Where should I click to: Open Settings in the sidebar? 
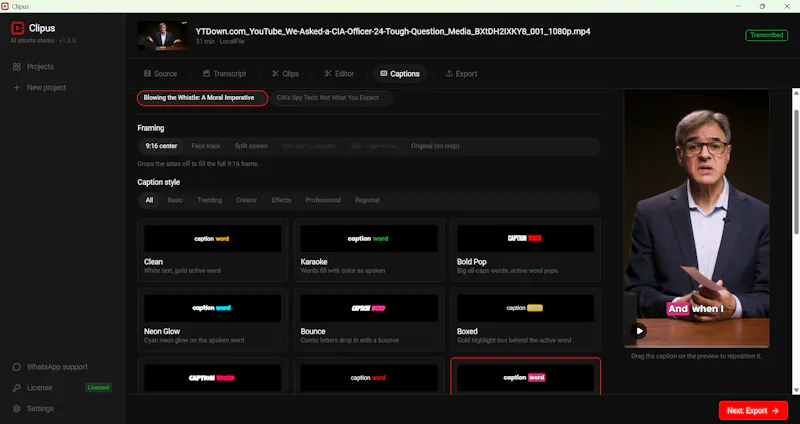(x=34, y=409)
